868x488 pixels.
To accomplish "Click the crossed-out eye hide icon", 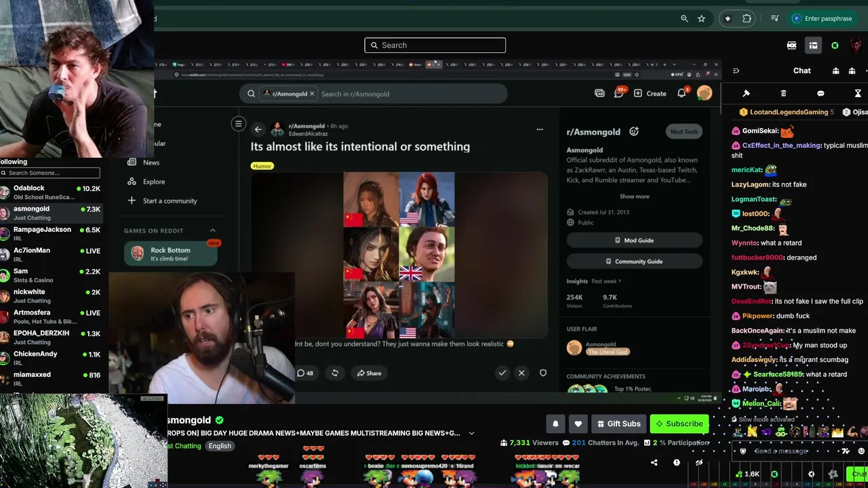I will pyautogui.click(x=699, y=462).
